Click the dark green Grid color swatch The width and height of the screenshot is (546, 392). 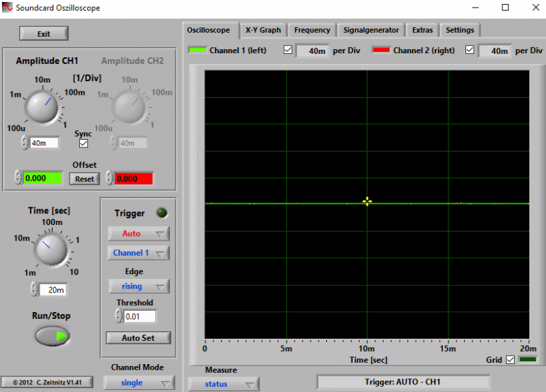528,359
